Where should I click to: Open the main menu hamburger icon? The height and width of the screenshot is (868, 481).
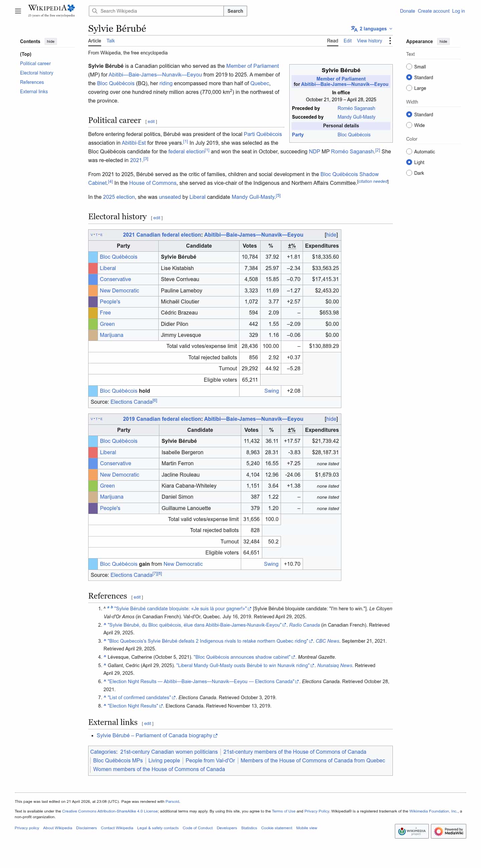(x=18, y=11)
